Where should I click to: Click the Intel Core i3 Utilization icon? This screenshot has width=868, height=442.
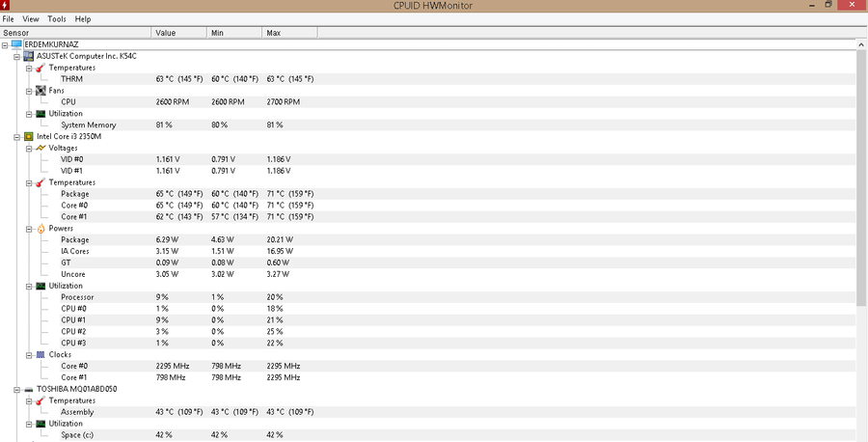point(41,286)
